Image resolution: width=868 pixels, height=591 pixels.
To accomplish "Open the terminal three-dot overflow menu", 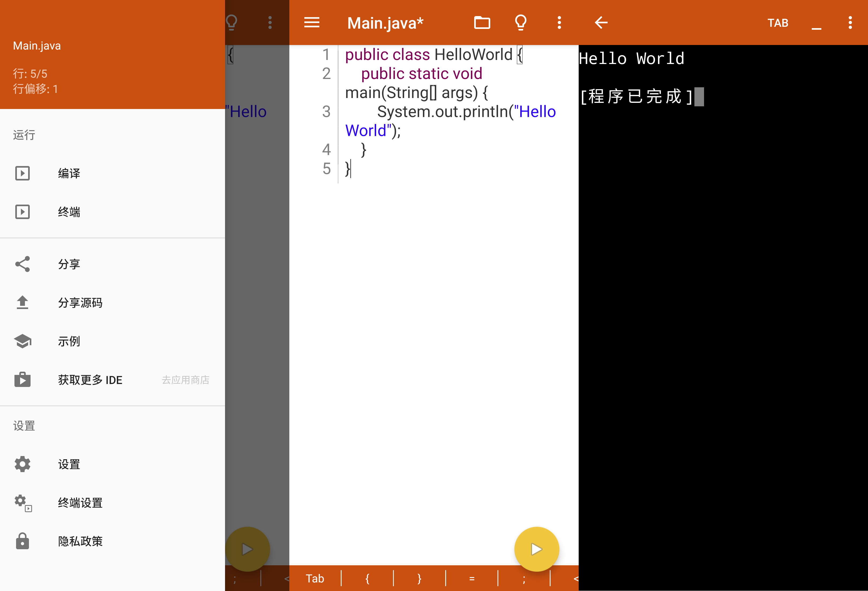I will 850,23.
